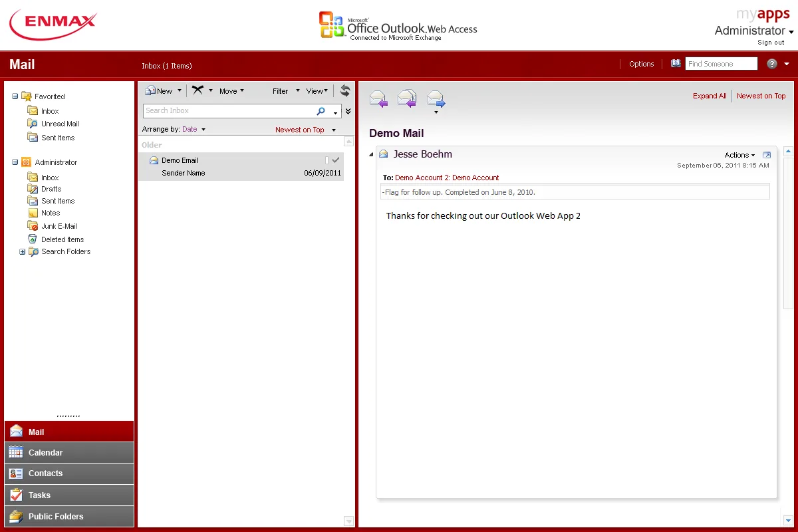Open the dropdown arrow under Forward icon
798x532 pixels.
click(436, 112)
